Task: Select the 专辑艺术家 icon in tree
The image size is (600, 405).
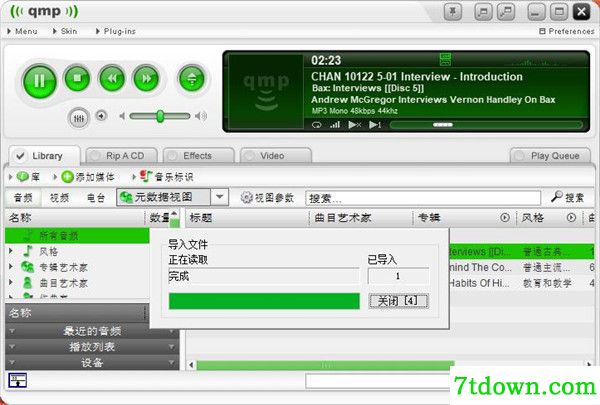Action: [27, 267]
